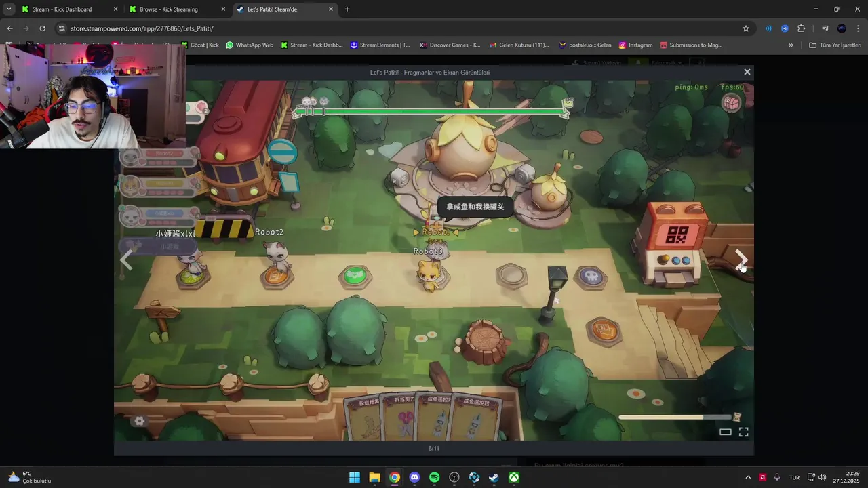This screenshot has width=868, height=488.
Task: Click the media control icon in Chrome toolbar
Action: [825, 28]
